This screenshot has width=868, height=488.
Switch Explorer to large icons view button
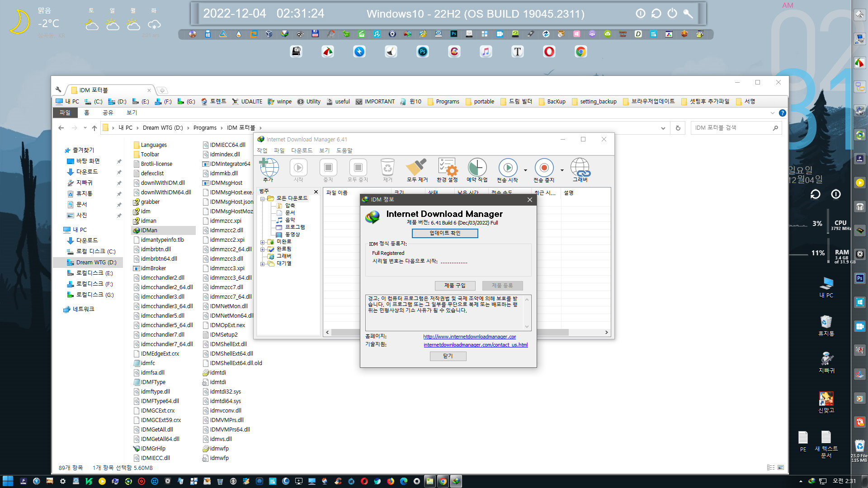click(x=781, y=468)
